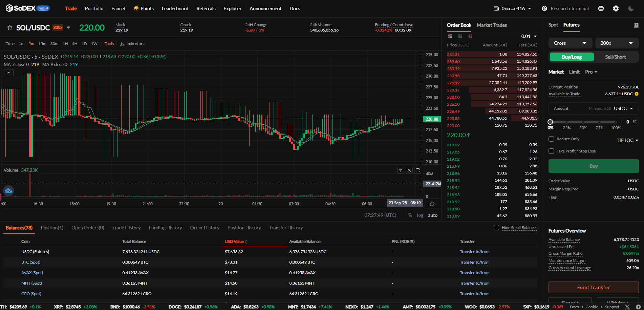Open the Cross margin mode dropdown
Image resolution: width=644 pixels, height=310 pixels.
(570, 43)
